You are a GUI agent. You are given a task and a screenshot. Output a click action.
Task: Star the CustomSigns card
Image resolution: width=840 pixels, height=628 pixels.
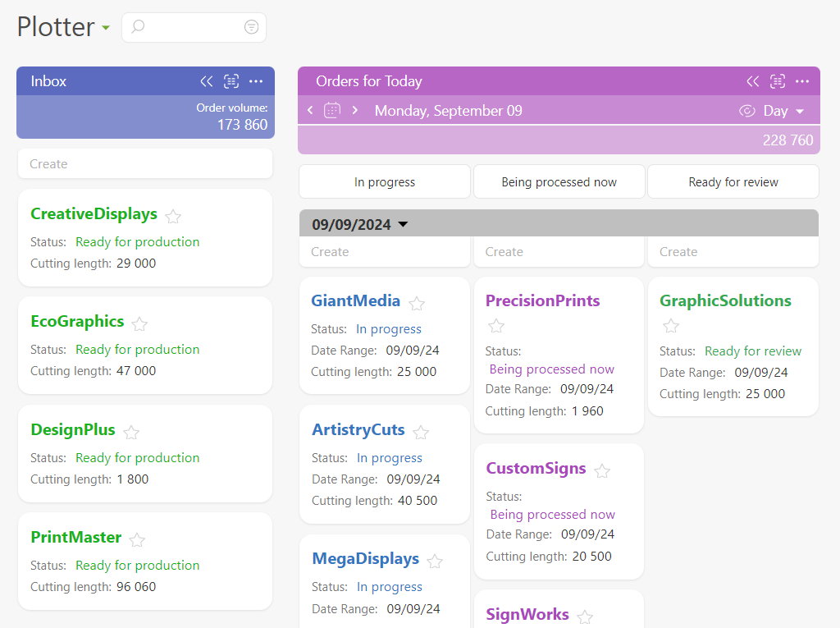pyautogui.click(x=602, y=471)
